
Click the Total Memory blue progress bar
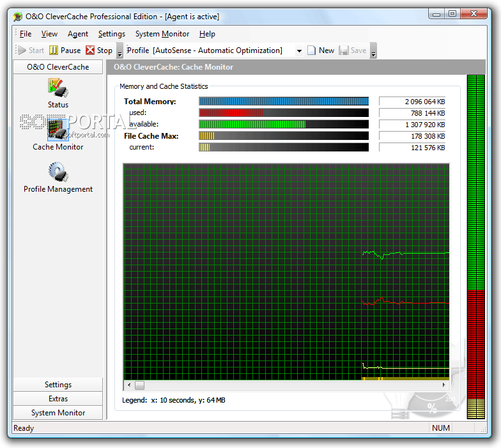[284, 101]
